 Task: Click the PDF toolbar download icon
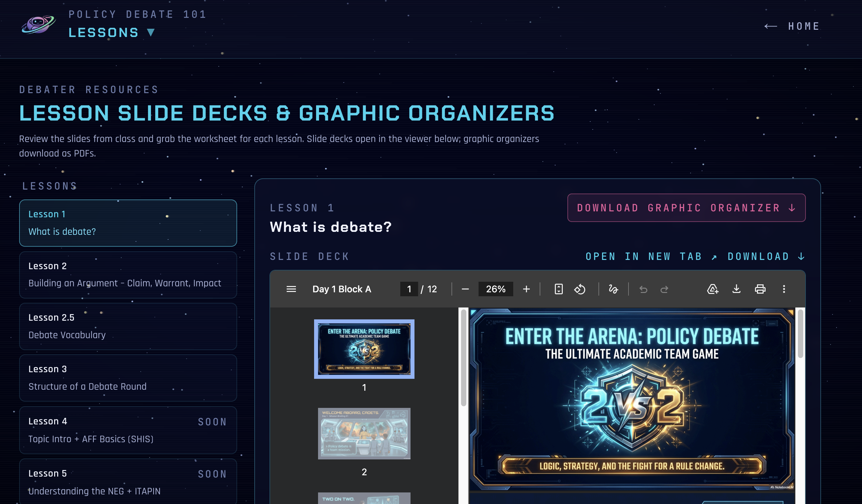736,289
